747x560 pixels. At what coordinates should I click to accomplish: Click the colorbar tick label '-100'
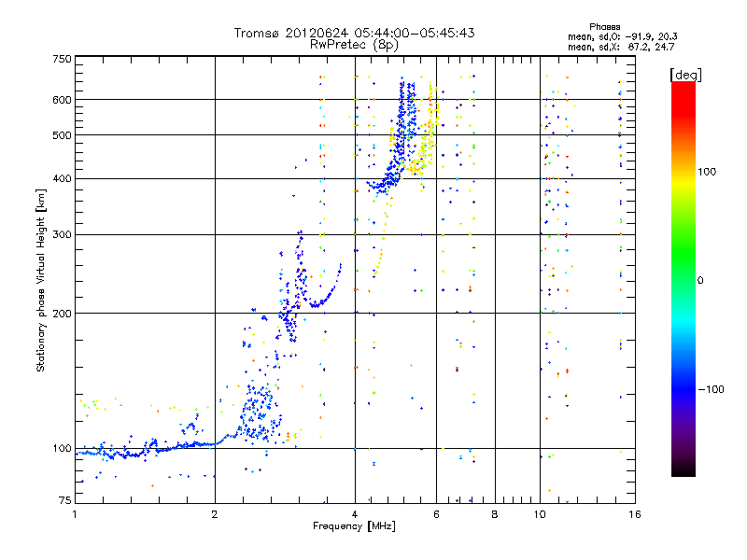(711, 389)
